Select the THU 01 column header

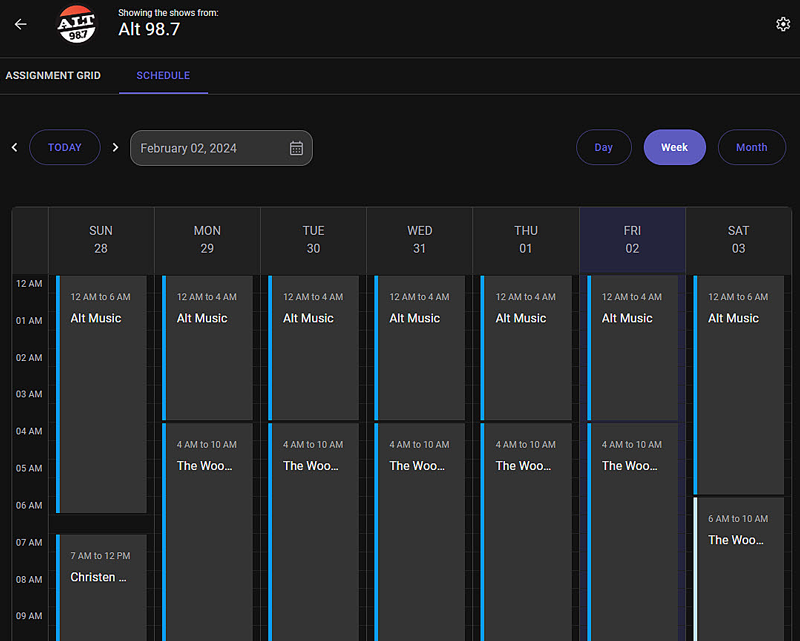coord(526,240)
